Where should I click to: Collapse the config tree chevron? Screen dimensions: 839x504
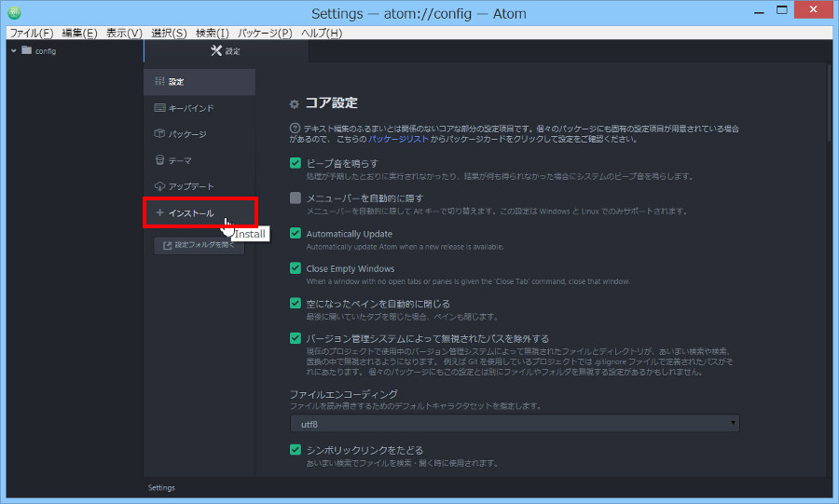point(14,51)
